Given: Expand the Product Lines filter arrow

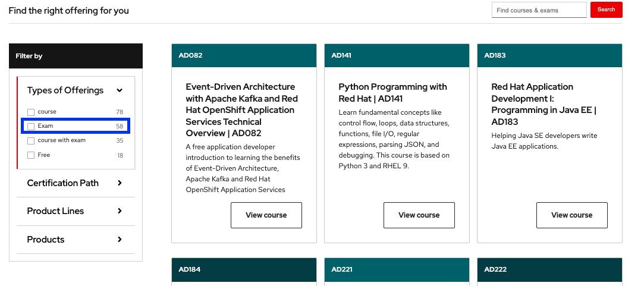Looking at the screenshot, I should (120, 211).
